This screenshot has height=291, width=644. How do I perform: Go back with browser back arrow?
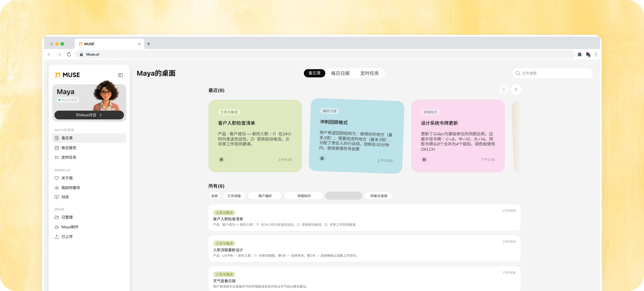[50, 54]
